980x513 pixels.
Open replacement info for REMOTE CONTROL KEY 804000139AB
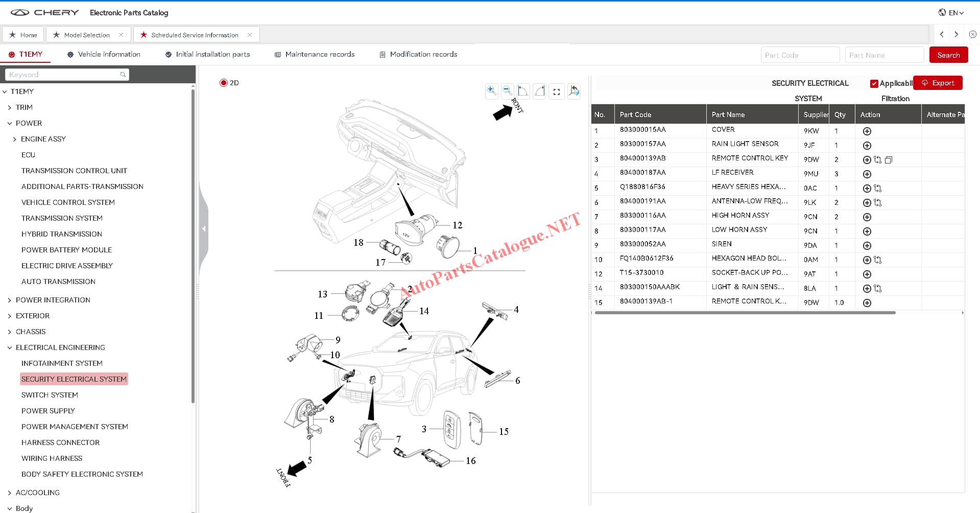pos(877,160)
